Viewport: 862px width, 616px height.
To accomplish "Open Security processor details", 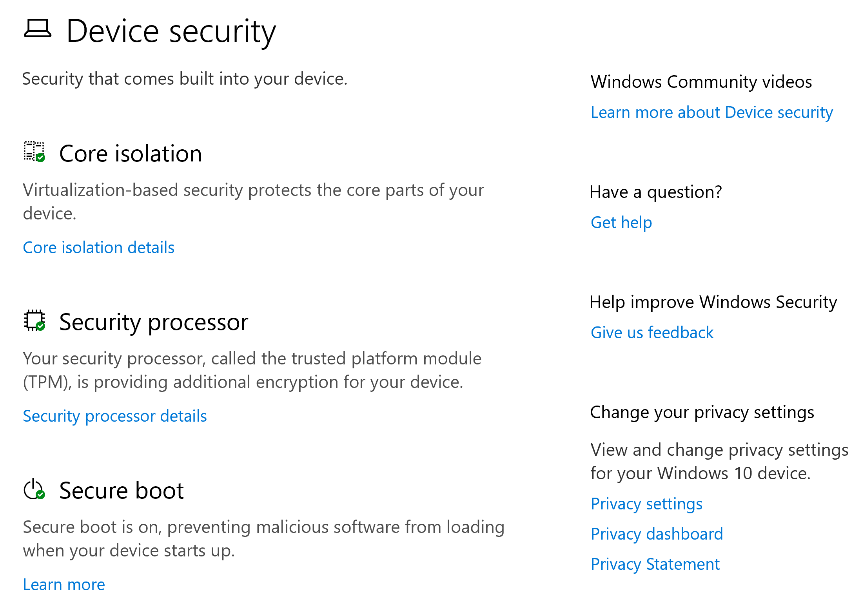I will coord(114,416).
